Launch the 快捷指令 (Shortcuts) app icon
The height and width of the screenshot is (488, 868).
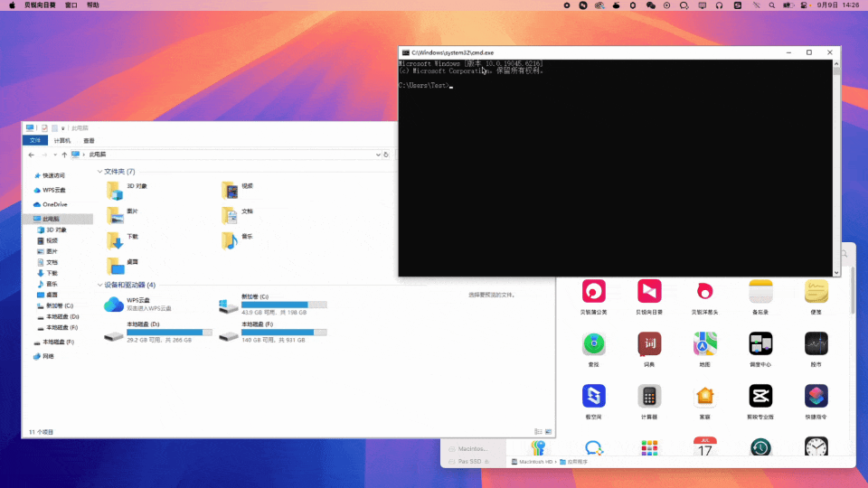click(x=816, y=396)
